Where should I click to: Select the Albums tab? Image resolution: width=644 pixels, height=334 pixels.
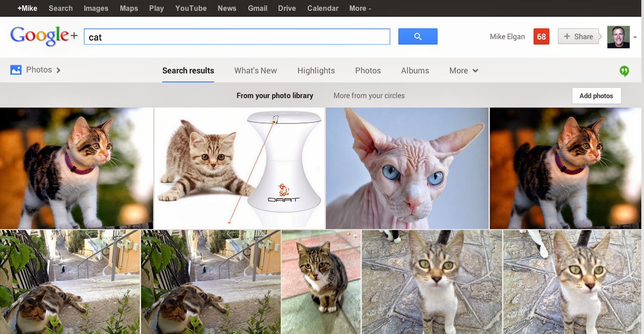coord(415,71)
